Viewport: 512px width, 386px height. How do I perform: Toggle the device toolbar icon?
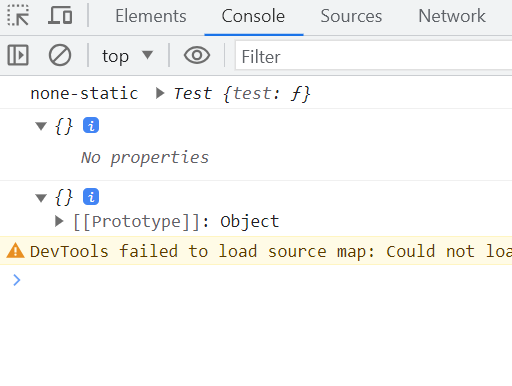tap(60, 15)
